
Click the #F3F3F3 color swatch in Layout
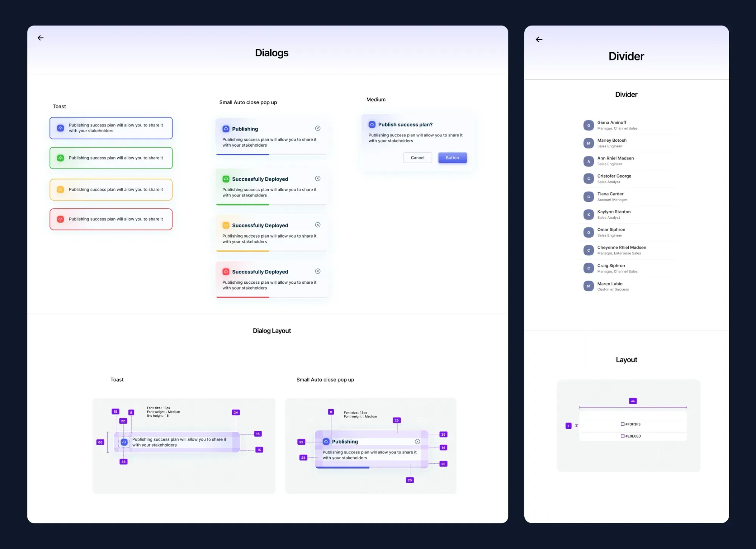point(622,424)
